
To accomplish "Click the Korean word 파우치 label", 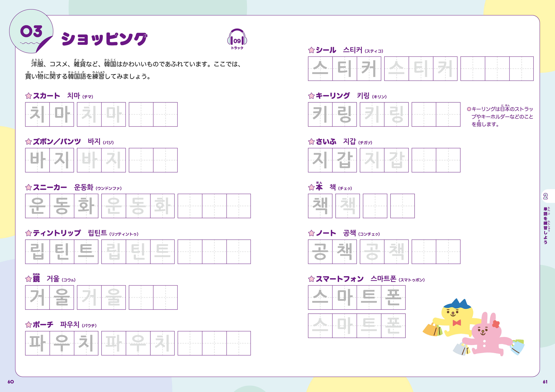I will tap(70, 324).
